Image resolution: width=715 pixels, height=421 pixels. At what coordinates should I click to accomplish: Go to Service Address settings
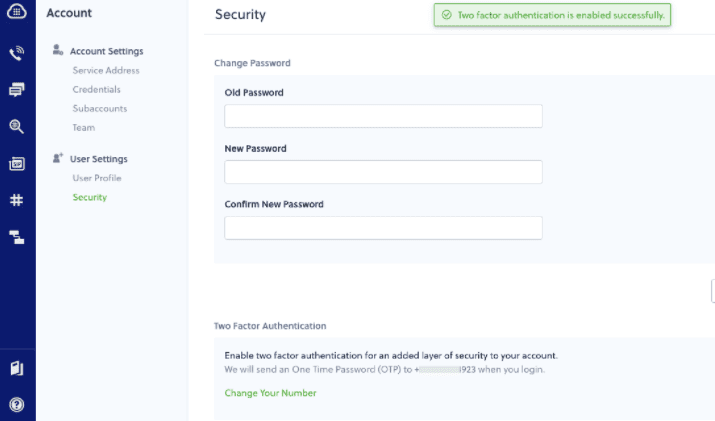click(x=106, y=70)
